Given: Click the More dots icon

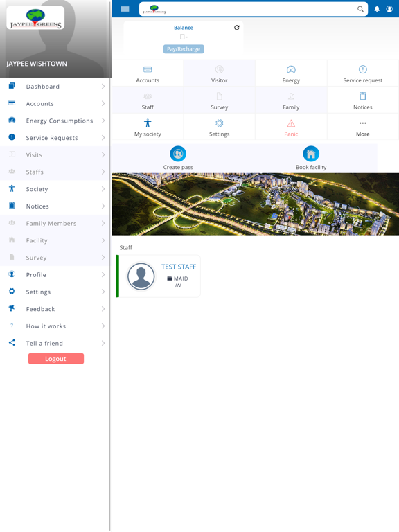Looking at the screenshot, I should [x=363, y=123].
